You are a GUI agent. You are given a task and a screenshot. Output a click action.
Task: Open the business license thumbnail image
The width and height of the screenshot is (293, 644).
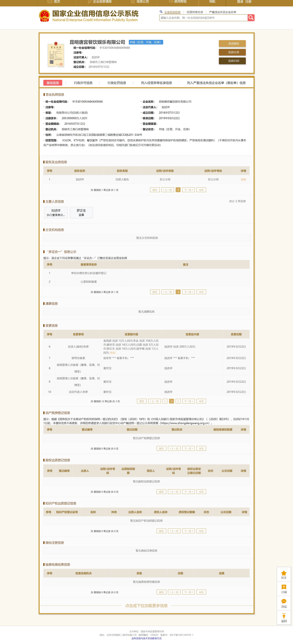pyautogui.click(x=56, y=55)
